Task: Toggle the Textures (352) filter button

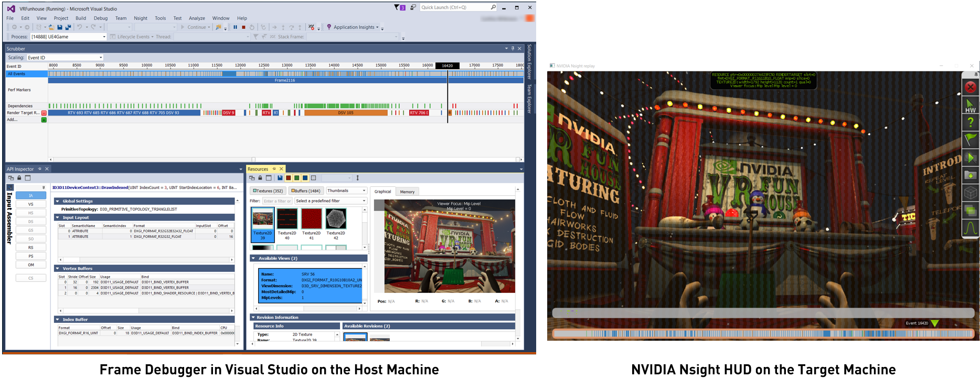Action: coord(268,191)
